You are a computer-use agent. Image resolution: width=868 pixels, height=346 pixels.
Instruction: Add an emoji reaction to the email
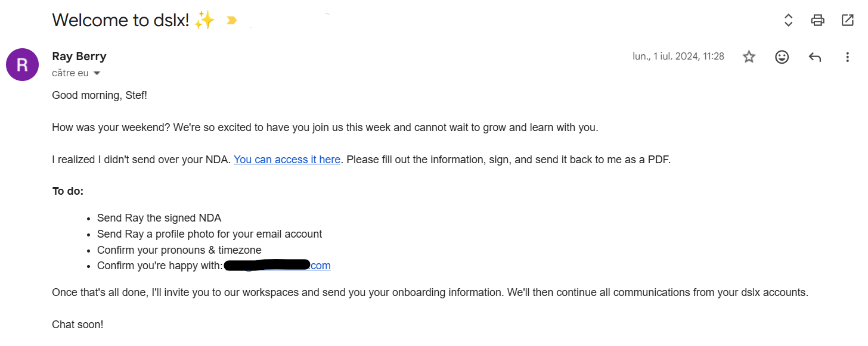(782, 57)
